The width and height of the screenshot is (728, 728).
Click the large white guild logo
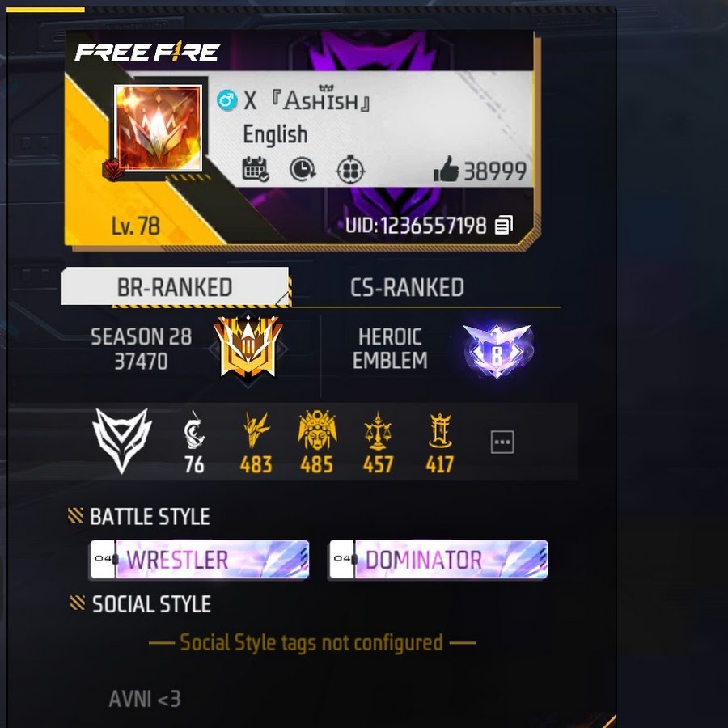coord(122,440)
